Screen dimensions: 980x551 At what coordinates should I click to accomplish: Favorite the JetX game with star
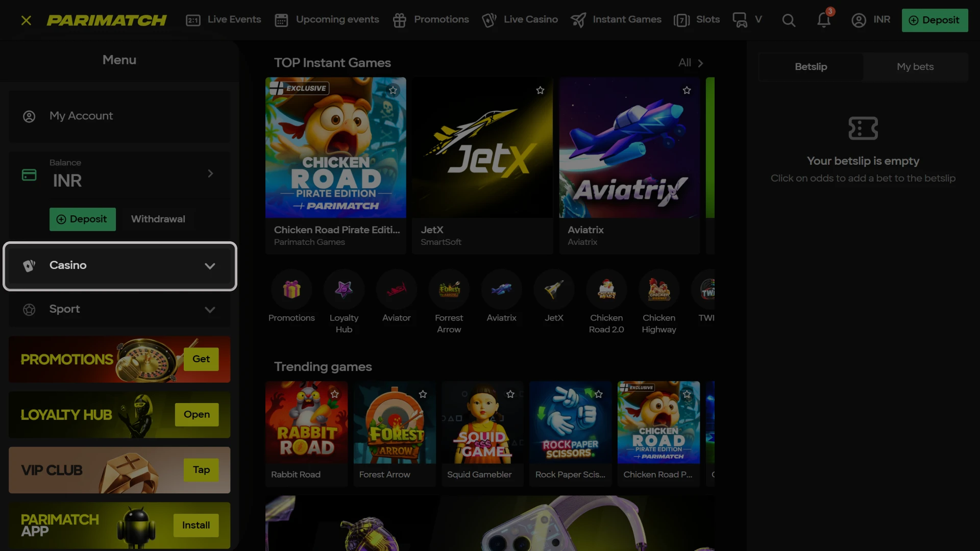(540, 90)
